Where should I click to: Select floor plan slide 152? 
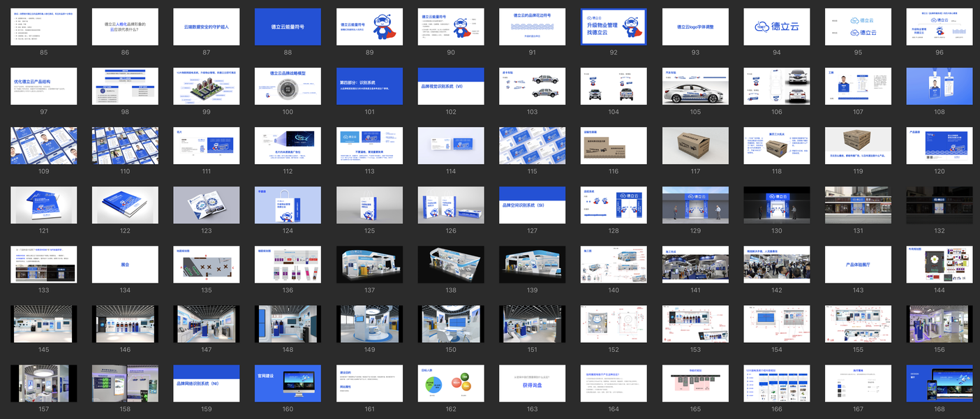(614, 324)
